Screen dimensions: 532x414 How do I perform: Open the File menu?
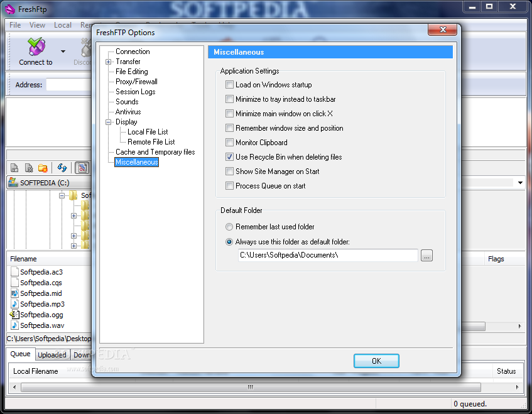pyautogui.click(x=15, y=25)
